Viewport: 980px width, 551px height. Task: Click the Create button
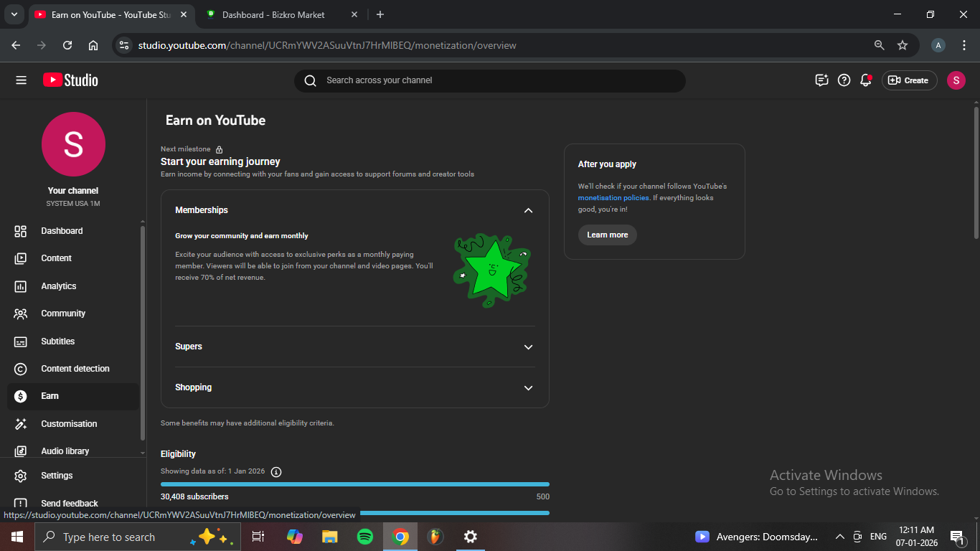tap(909, 80)
